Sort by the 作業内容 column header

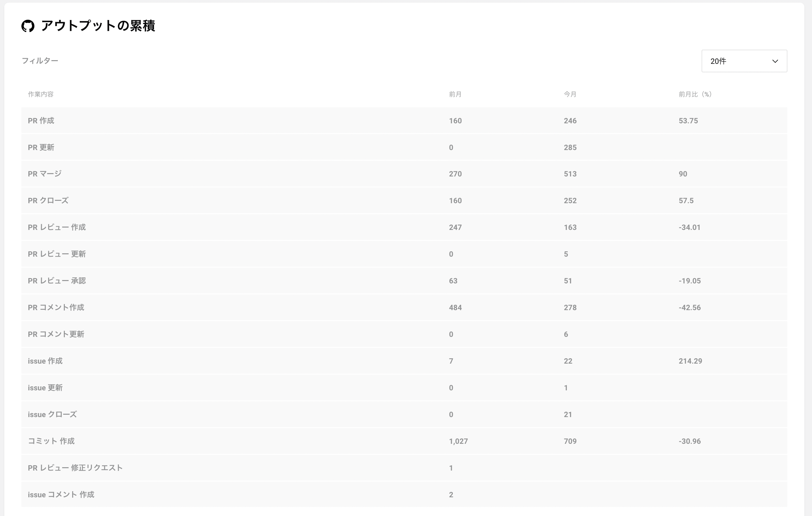pos(40,94)
